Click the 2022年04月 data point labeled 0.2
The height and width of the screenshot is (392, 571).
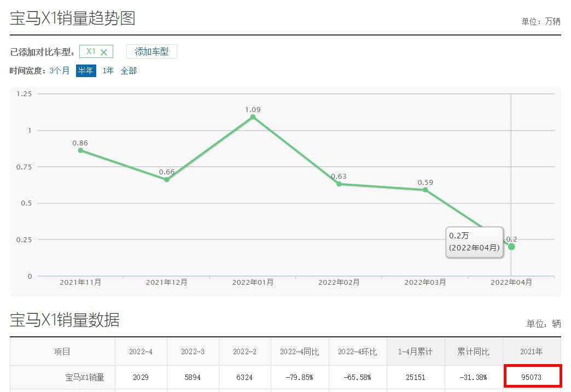pyautogui.click(x=511, y=247)
